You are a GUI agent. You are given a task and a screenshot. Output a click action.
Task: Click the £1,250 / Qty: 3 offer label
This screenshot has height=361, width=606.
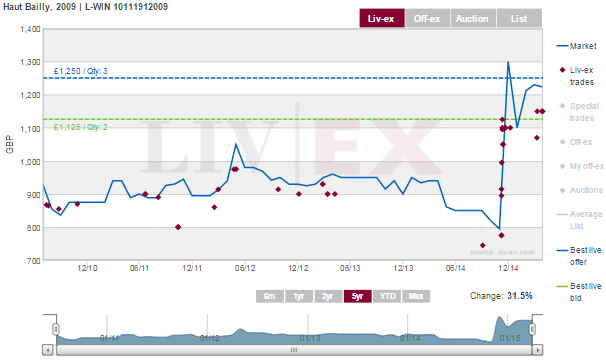[x=80, y=71]
